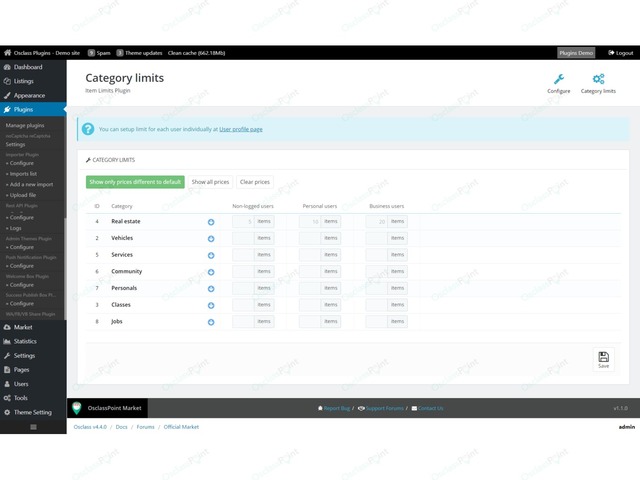Viewport: 640px width, 480px height.
Task: Open Forums footer link
Action: pos(145,427)
